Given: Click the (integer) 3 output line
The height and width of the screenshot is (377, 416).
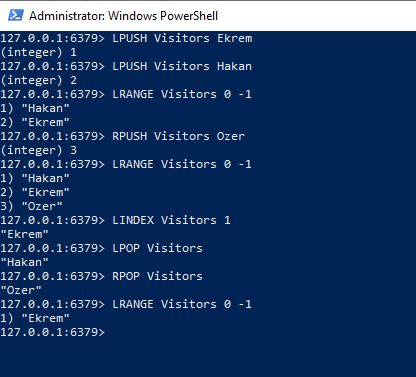Looking at the screenshot, I should (x=38, y=150).
